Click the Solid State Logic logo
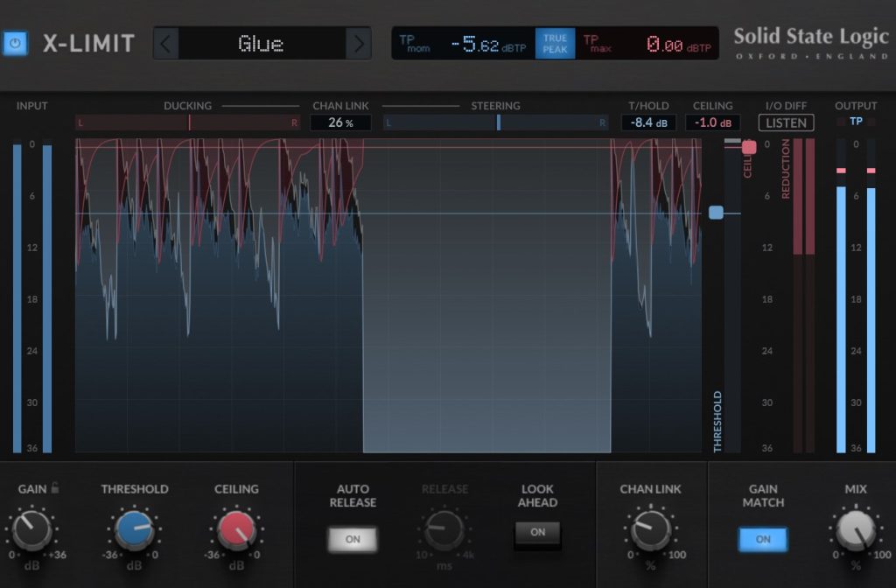Image resolution: width=896 pixels, height=588 pixels. 810,42
